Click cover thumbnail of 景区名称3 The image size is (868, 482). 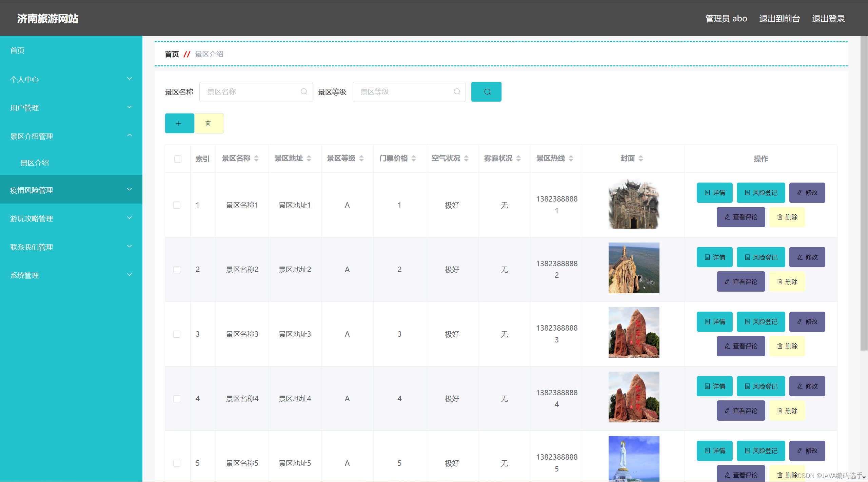[x=634, y=332]
